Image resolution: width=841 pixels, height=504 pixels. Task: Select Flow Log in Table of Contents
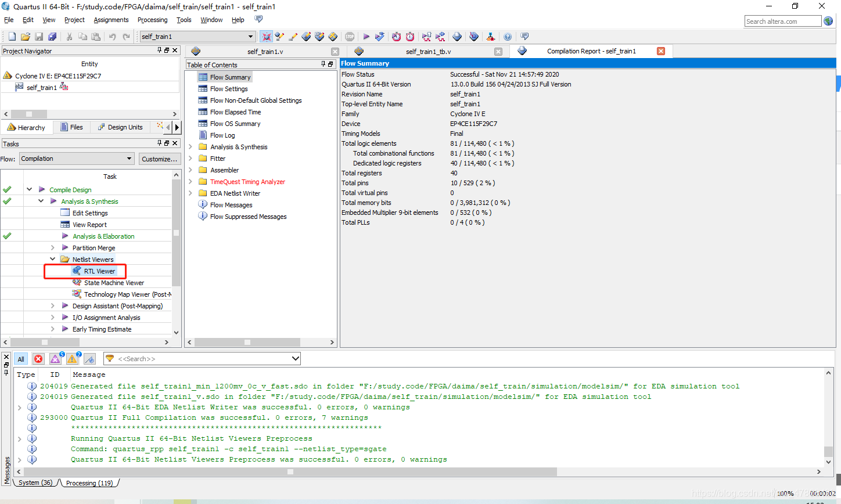[x=222, y=135]
